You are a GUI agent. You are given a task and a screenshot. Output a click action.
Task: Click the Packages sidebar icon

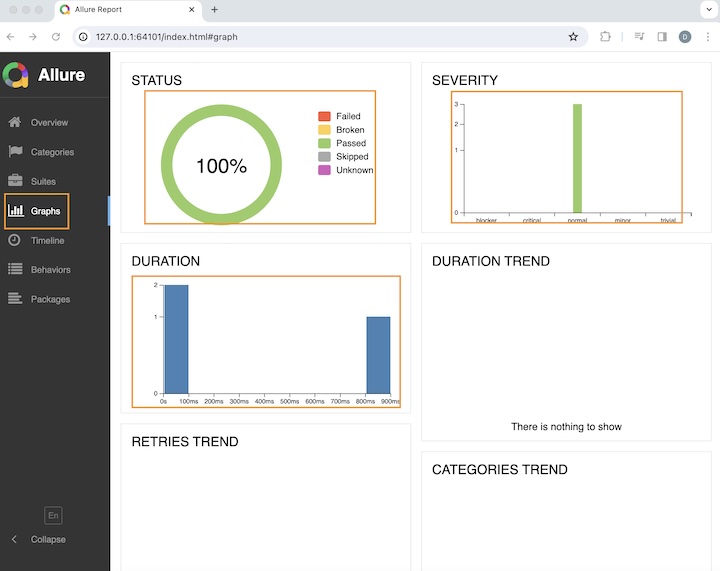point(15,299)
